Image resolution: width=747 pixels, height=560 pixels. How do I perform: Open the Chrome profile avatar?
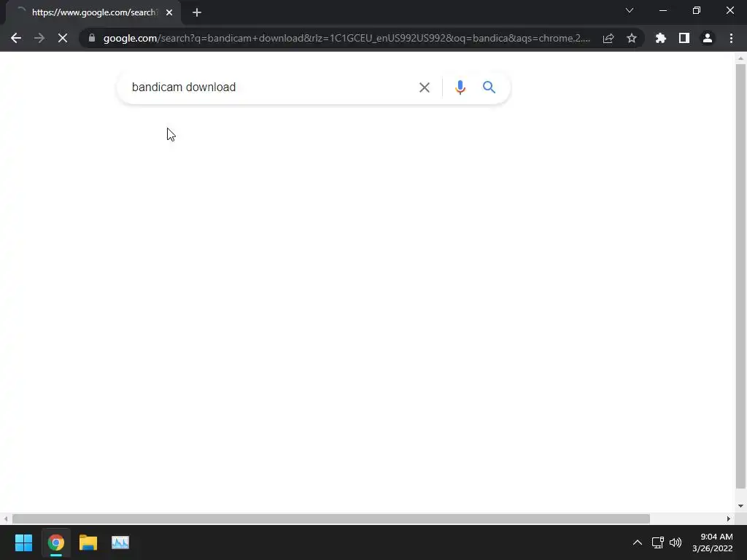click(x=708, y=38)
